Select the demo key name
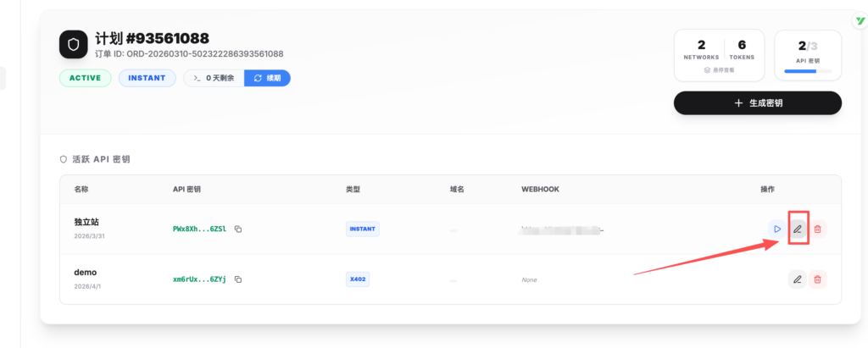Screen dimensions: 868x348 pyautogui.click(x=86, y=273)
